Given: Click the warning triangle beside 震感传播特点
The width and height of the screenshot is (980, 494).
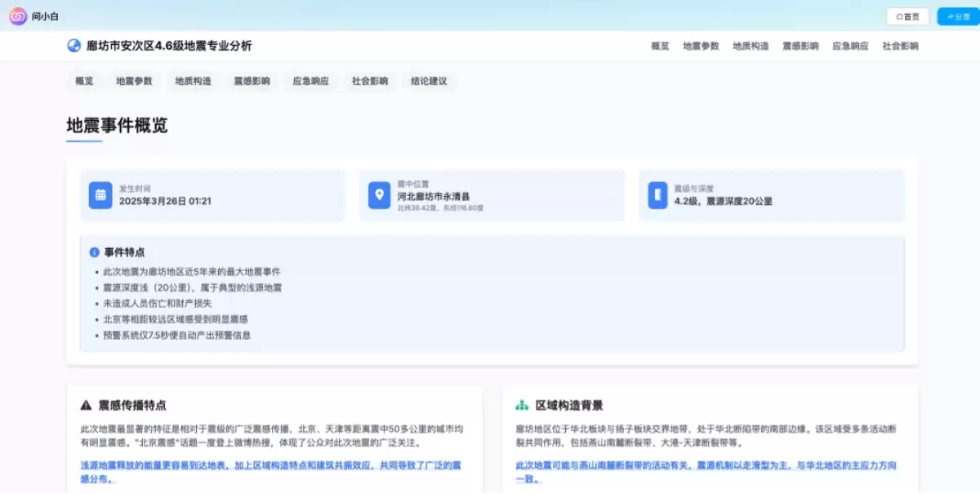Looking at the screenshot, I should pyautogui.click(x=87, y=405).
